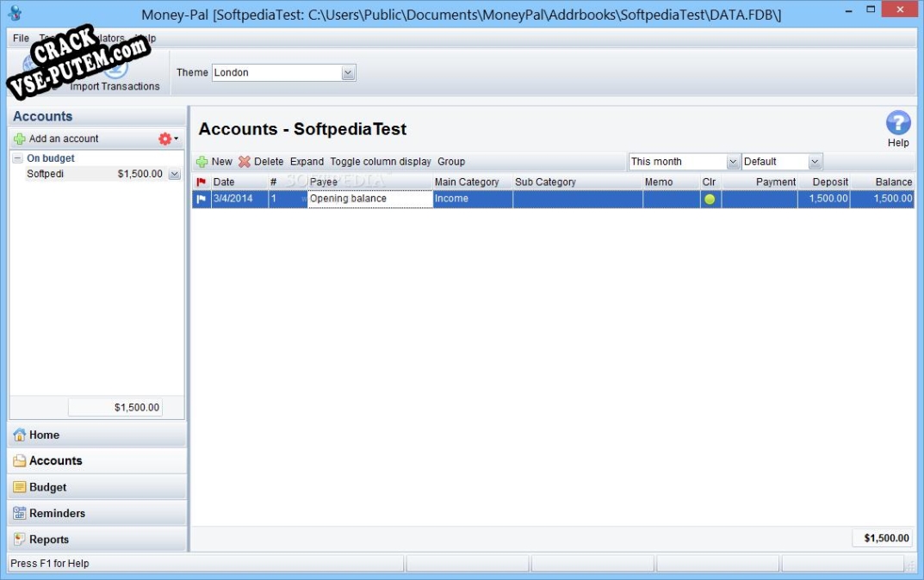Open the Theme London dropdown

pyautogui.click(x=348, y=73)
